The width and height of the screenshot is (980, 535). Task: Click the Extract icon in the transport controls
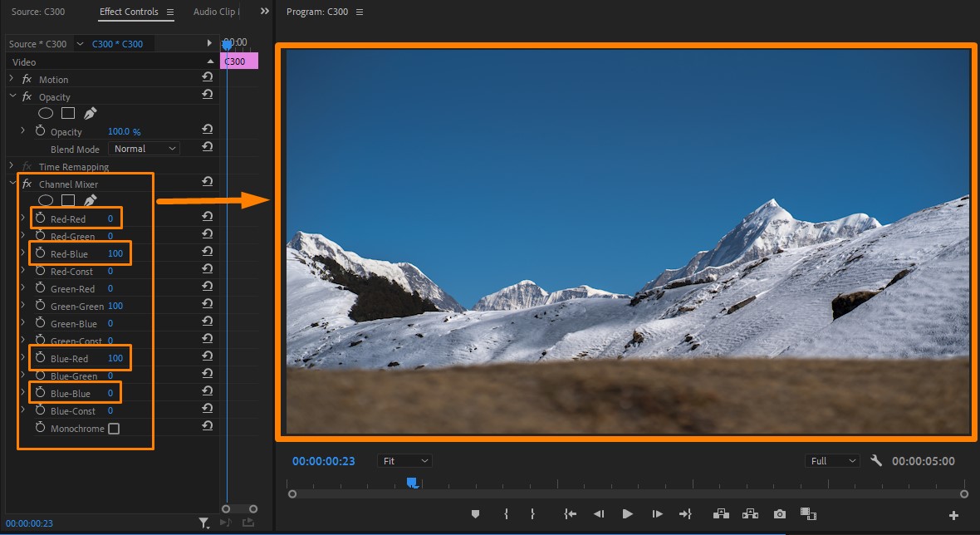[x=750, y=513]
